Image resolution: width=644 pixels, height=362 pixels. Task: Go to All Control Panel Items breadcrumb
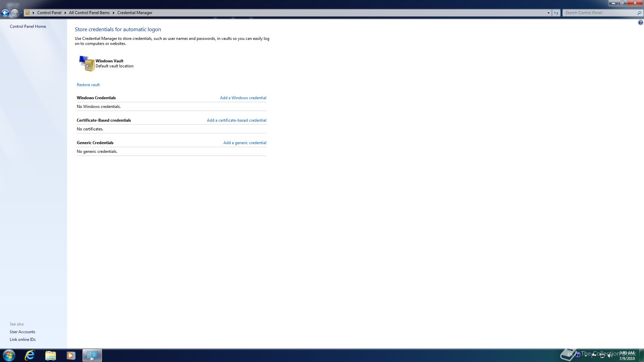(x=89, y=13)
